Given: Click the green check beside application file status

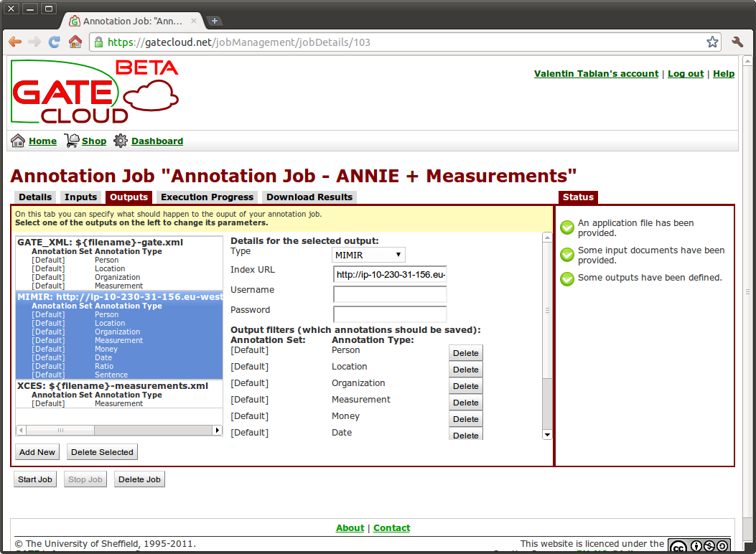Looking at the screenshot, I should (x=567, y=227).
